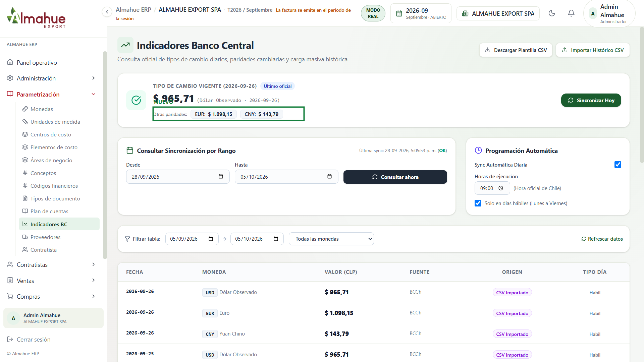Open calendar icon of filter start date 05/09/2026
This screenshot has height=362, width=644.
point(211,239)
